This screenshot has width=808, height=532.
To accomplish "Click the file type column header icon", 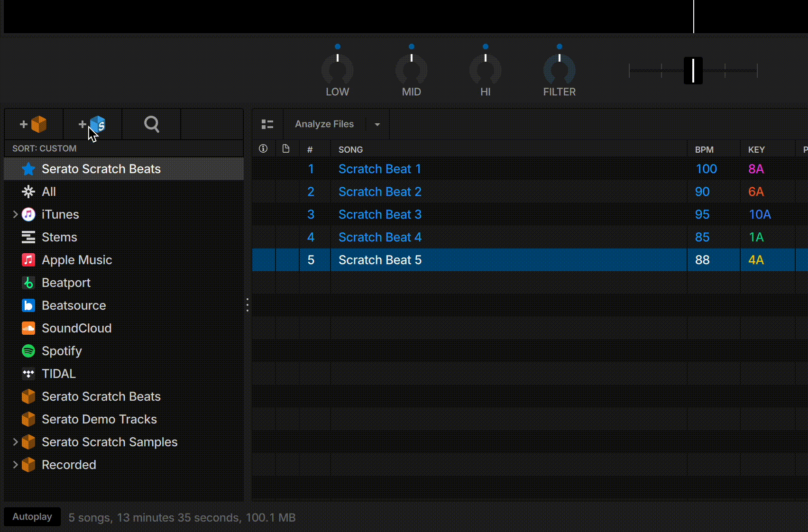I will [286, 149].
